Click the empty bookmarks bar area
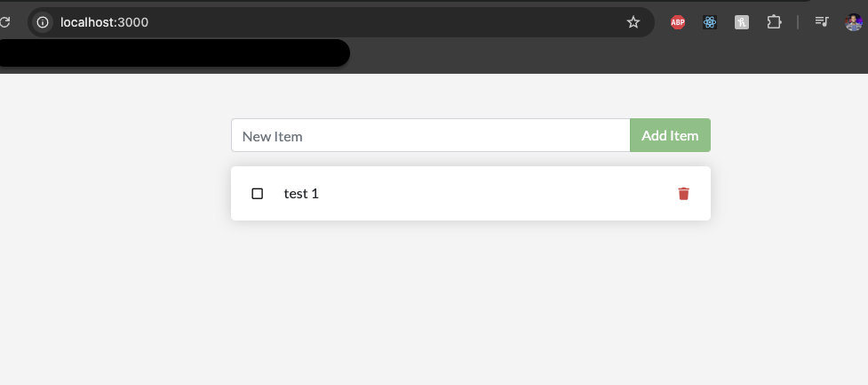Screen dimensions: 868x385 point(609,55)
